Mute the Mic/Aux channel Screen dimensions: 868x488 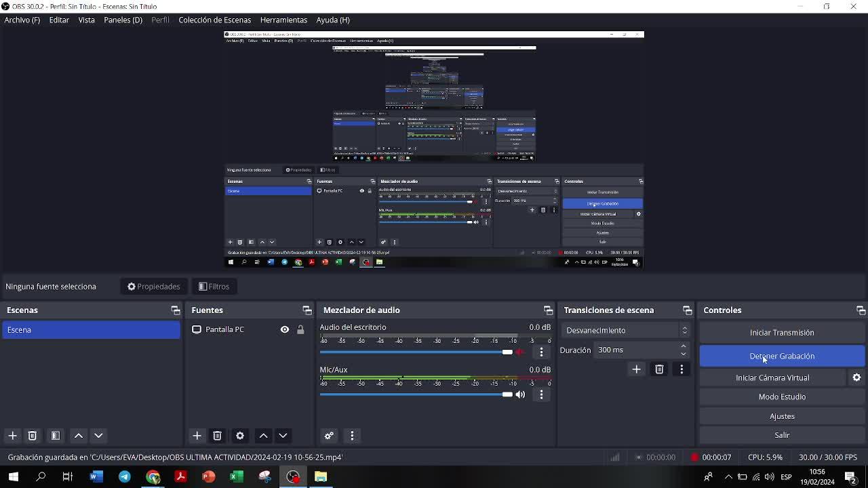[x=520, y=394]
